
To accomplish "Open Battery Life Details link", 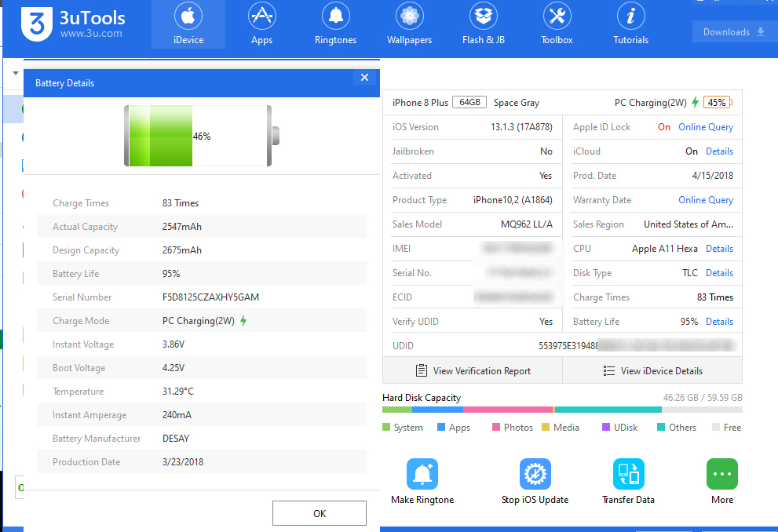I will tap(719, 321).
